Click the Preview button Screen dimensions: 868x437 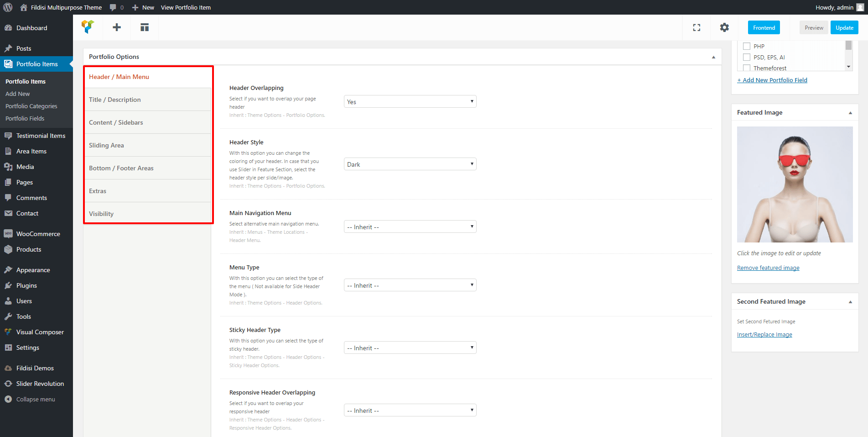tap(814, 27)
